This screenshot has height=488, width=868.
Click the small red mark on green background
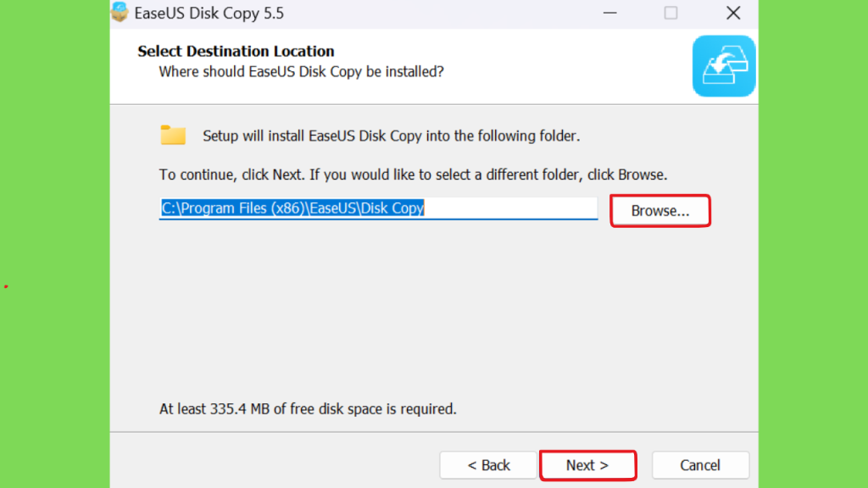tap(6, 286)
